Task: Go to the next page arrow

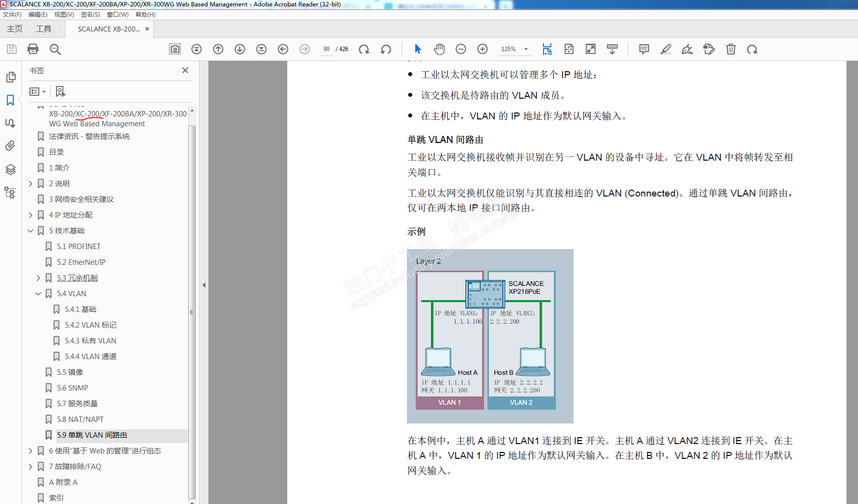Action: [240, 49]
